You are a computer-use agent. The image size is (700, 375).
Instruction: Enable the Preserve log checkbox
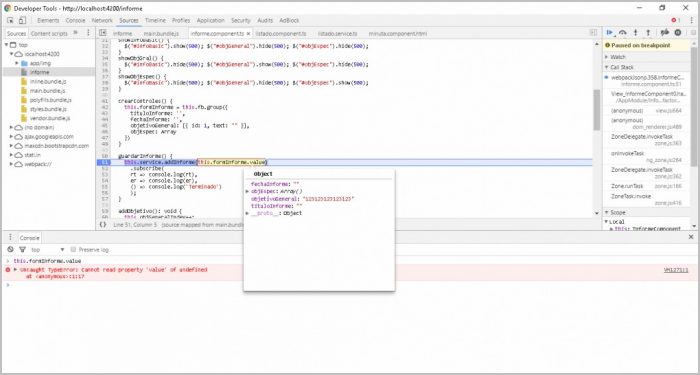[x=74, y=250]
